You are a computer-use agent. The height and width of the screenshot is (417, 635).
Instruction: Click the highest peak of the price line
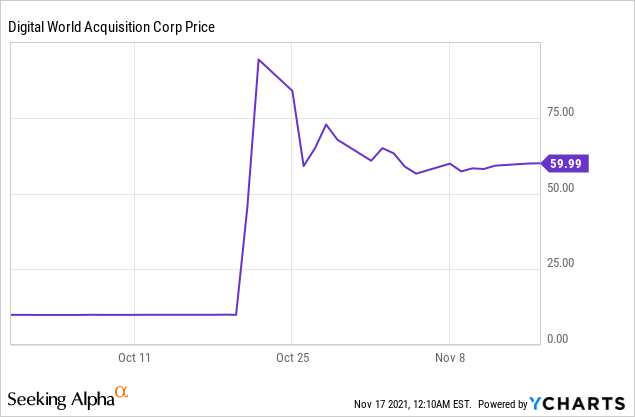258,60
